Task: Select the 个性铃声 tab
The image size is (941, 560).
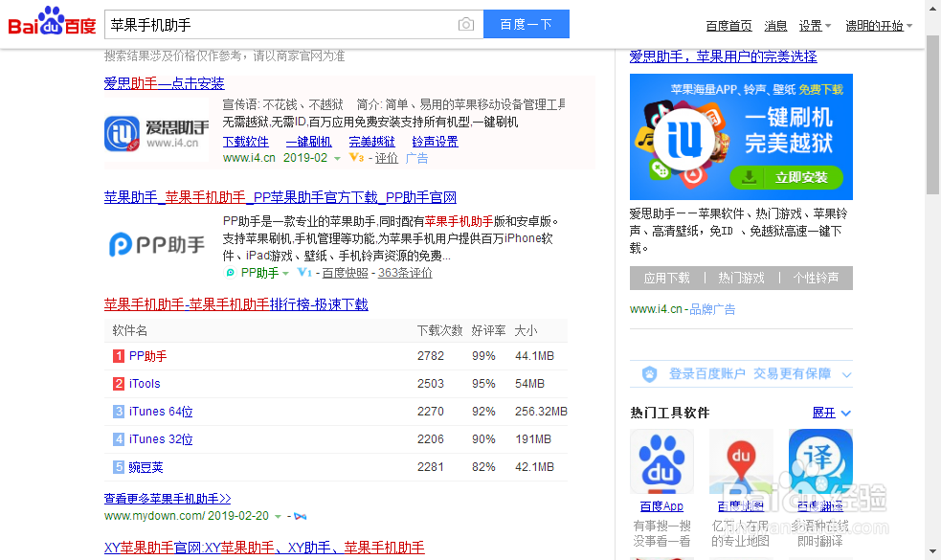Action: [817, 278]
